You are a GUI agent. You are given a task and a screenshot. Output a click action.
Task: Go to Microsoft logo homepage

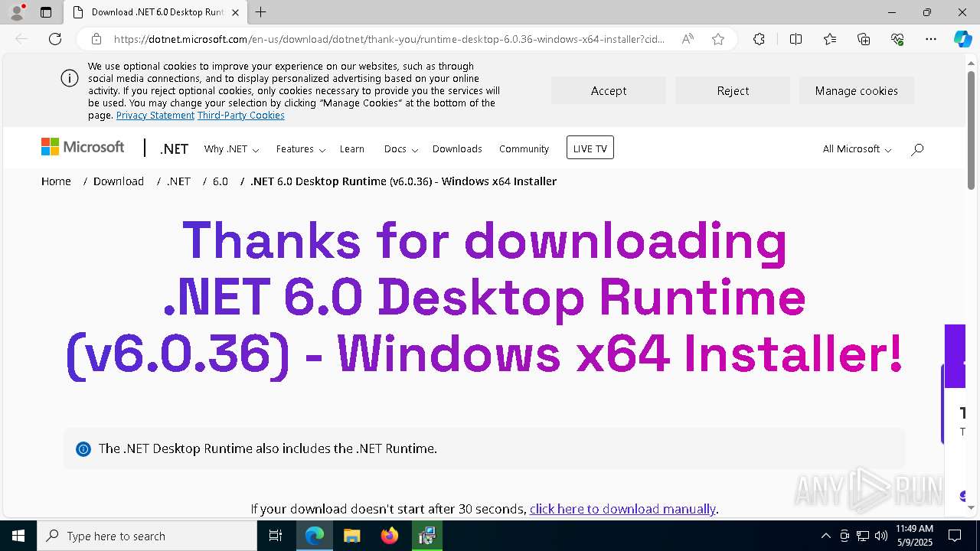(x=83, y=147)
